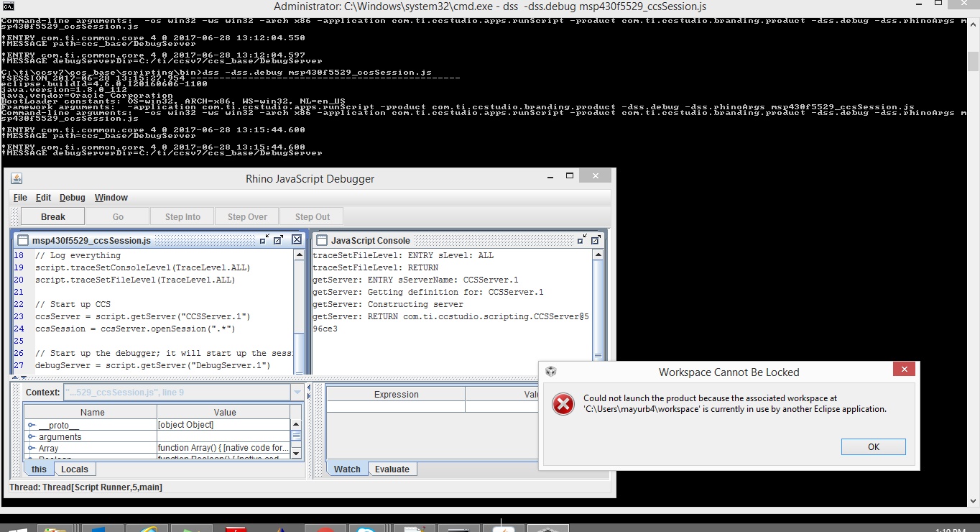Click console line "getServer: Getting definition for: CCSServer.1"
The width and height of the screenshot is (980, 532).
click(428, 292)
